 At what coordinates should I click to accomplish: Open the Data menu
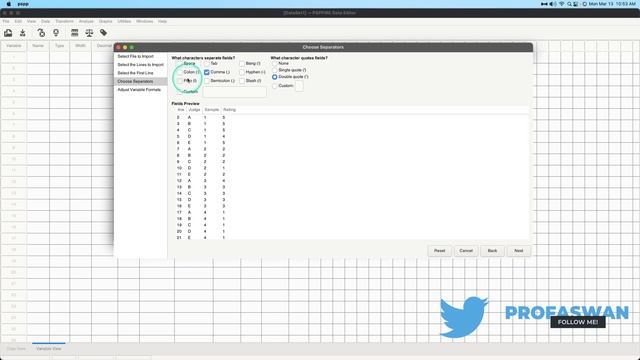point(45,21)
